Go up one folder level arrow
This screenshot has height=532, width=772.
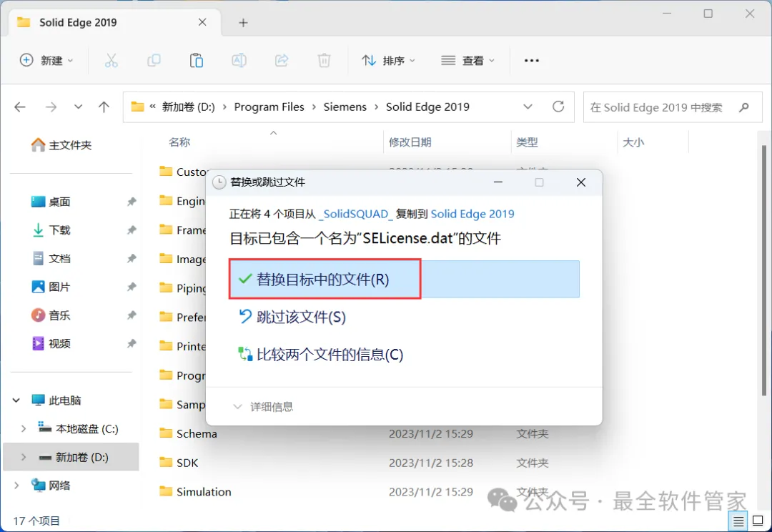point(104,107)
